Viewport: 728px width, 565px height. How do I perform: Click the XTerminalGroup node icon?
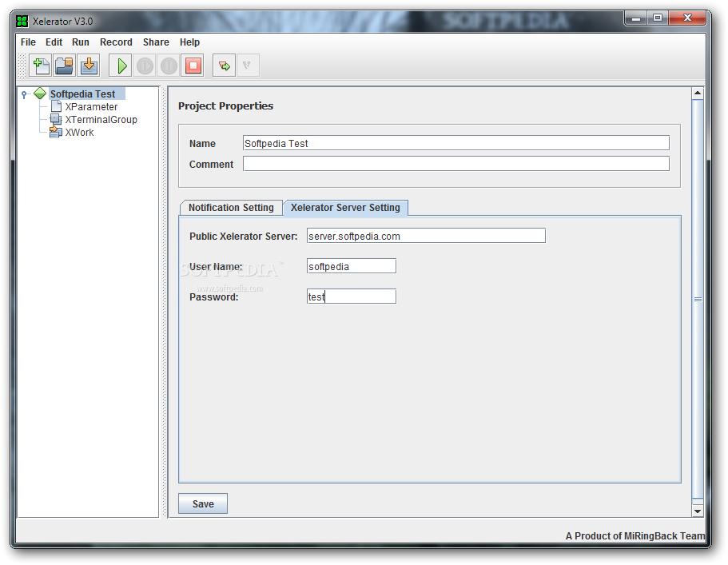point(56,119)
